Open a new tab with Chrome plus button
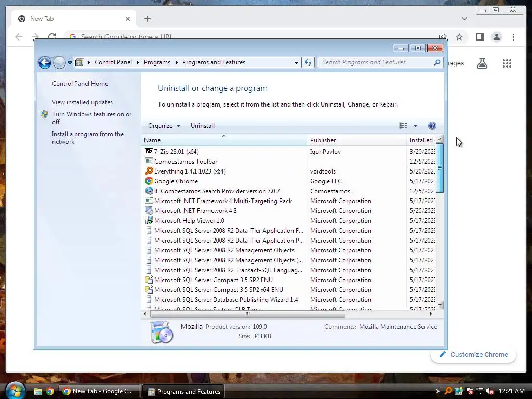This screenshot has width=532, height=399. 147,19
